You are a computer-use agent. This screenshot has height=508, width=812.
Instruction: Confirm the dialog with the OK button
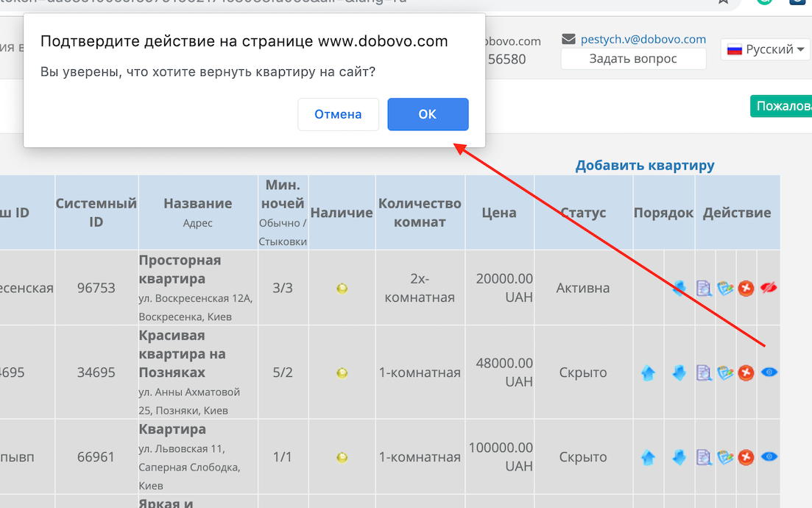[428, 114]
